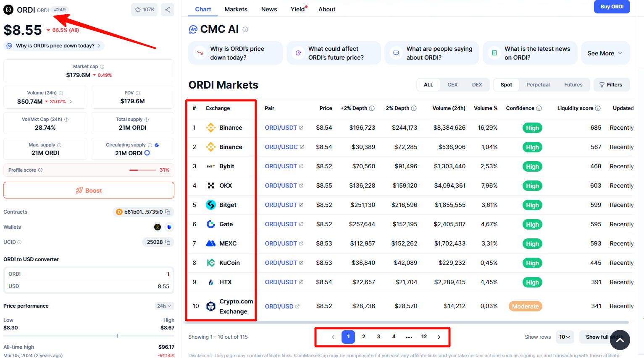
Task: Go to next markets page arrow
Action: pos(439,337)
